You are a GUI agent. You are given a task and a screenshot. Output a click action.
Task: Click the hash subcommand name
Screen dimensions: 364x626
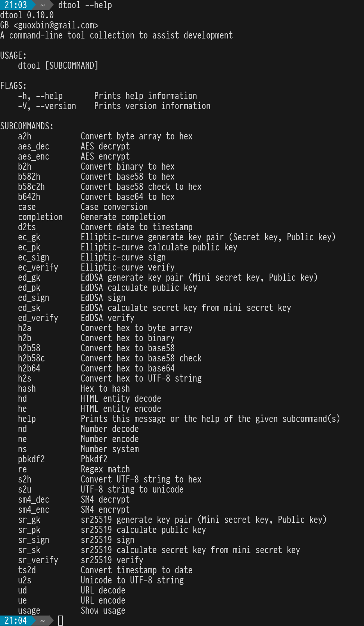click(x=27, y=389)
